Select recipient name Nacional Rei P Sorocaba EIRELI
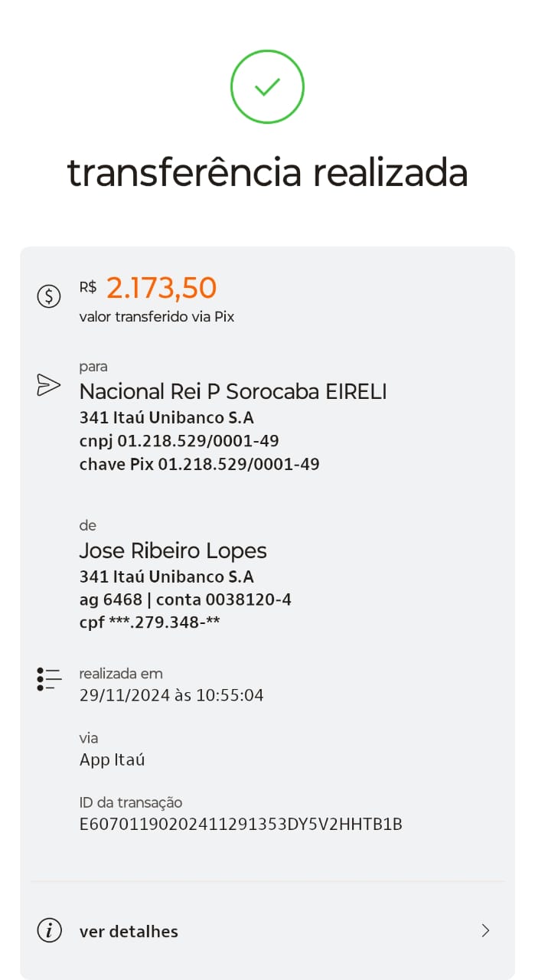Viewport: 535px width, 980px height. 233,392
